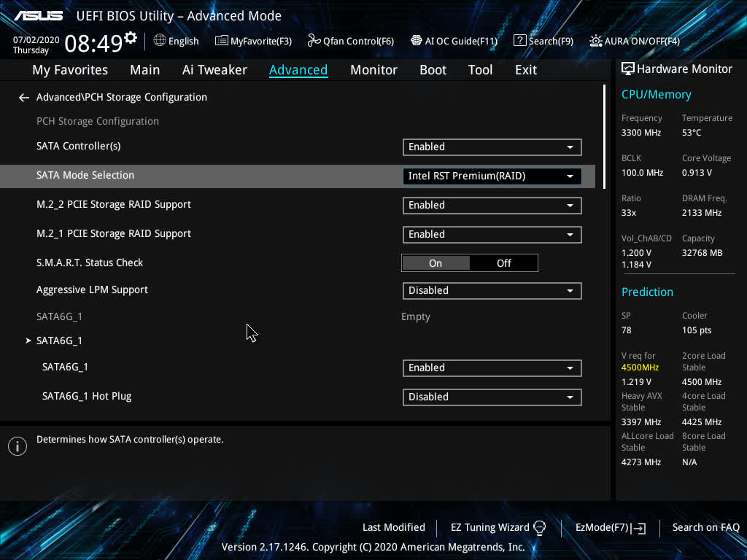
Task: Switch to Monitor tab
Action: (x=373, y=70)
